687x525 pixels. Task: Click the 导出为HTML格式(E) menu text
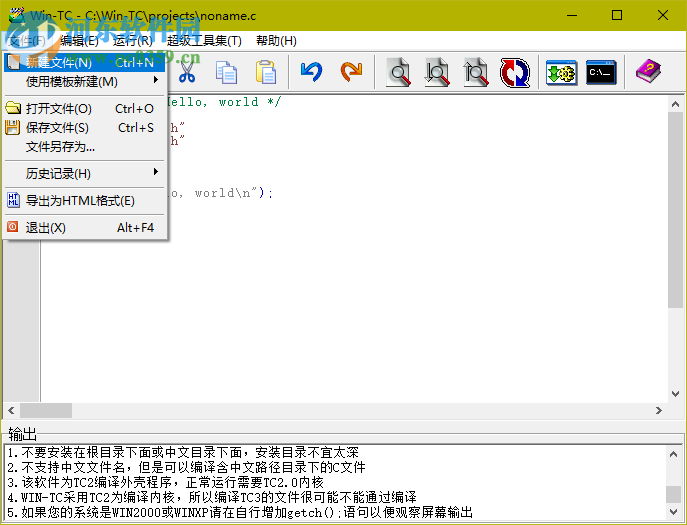click(80, 201)
